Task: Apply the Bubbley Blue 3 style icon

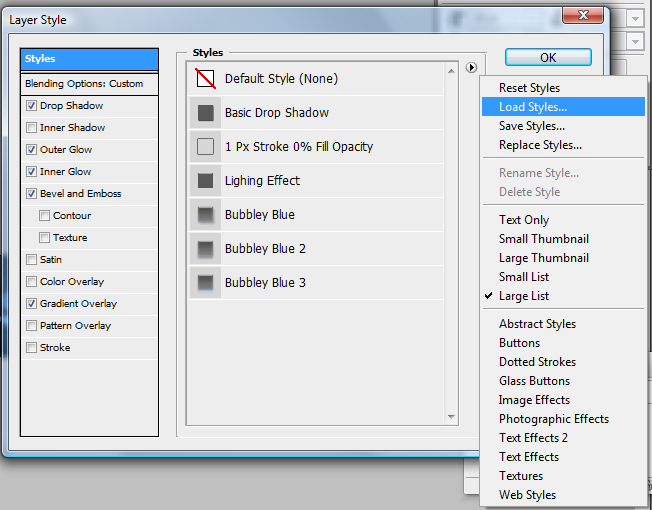Action: click(205, 283)
